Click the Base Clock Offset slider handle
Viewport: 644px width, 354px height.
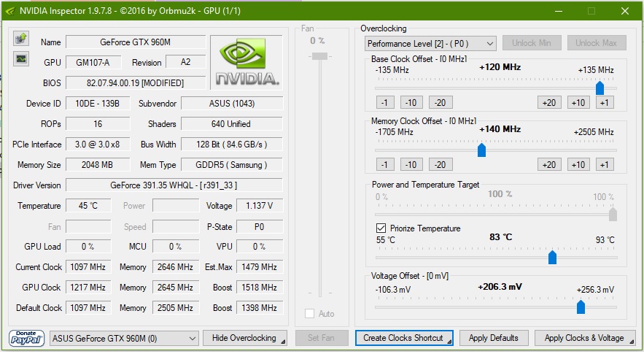600,88
